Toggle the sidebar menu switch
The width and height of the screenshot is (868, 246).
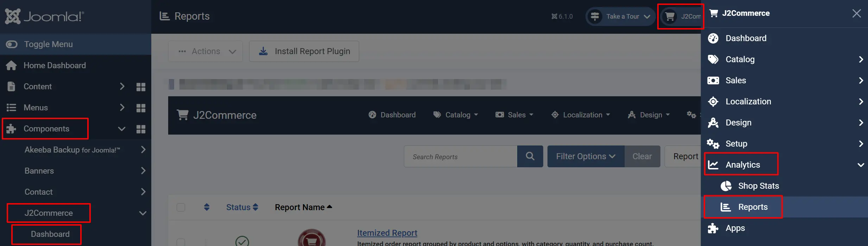coord(12,44)
